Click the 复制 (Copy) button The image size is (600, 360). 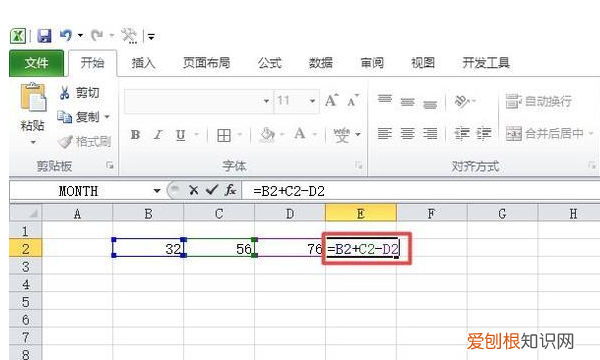click(x=78, y=117)
